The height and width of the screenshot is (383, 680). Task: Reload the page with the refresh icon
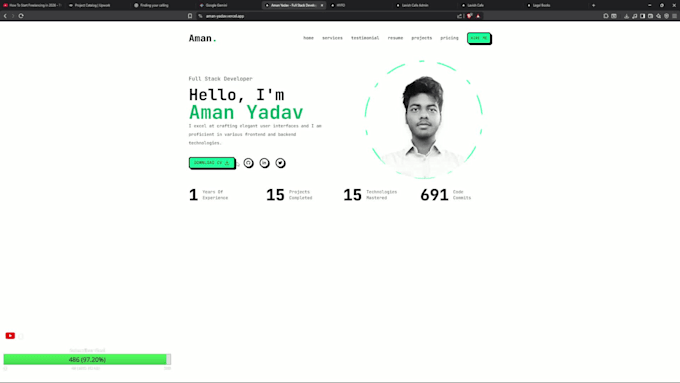(21, 16)
